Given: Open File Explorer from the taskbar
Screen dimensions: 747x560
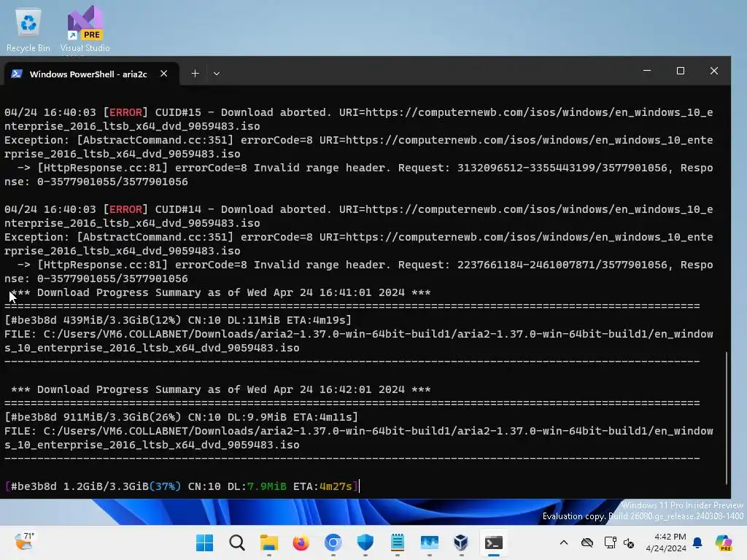Looking at the screenshot, I should (x=268, y=542).
